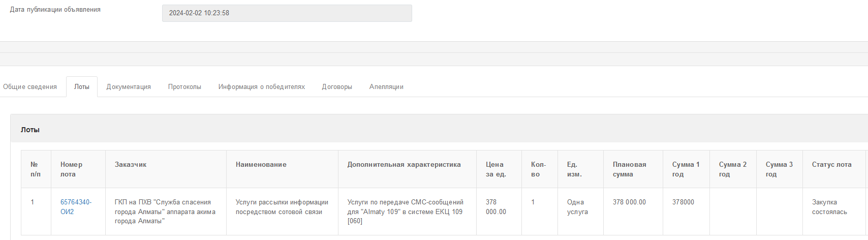
Task: Select the Служба спасения города Алматы customer cell
Action: 165,212
